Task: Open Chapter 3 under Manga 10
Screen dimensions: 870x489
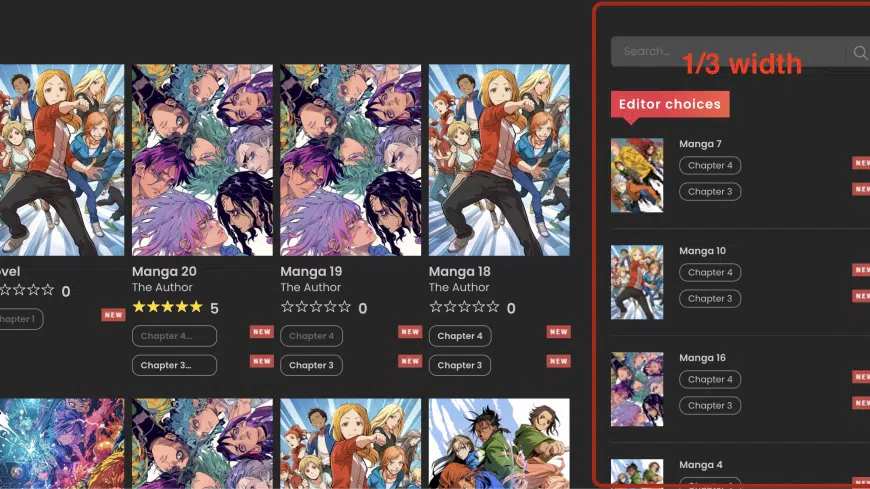Action: click(x=710, y=299)
